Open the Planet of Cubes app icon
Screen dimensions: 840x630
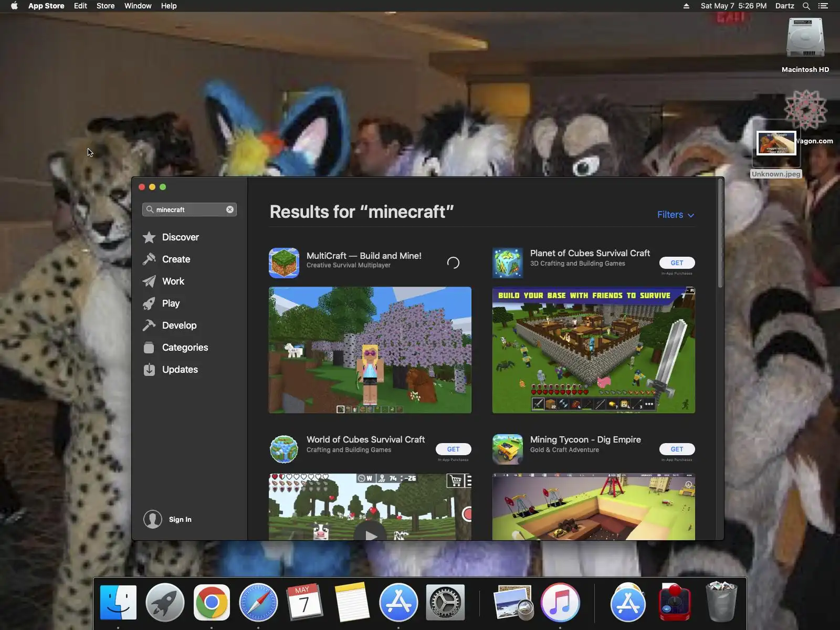508,263
